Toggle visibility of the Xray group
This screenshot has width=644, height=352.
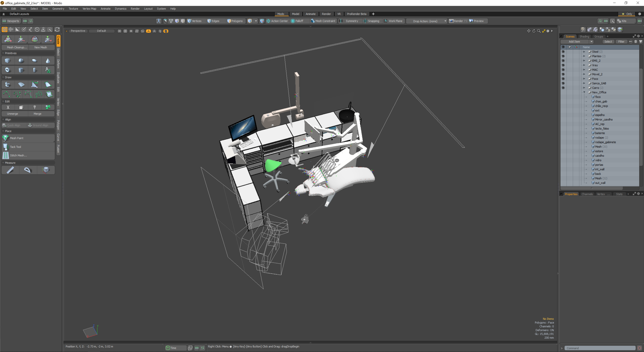coord(563,65)
